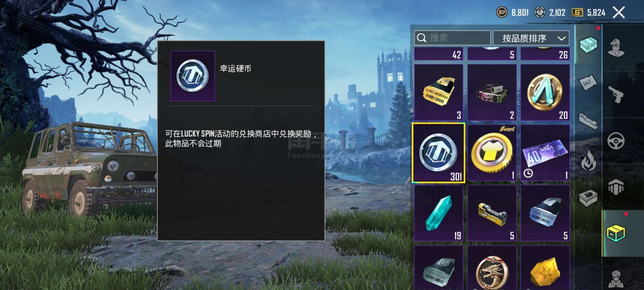Image resolution: width=644 pixels, height=290 pixels.
Task: Open the character outfit category with cap
Action: [x=616, y=48]
